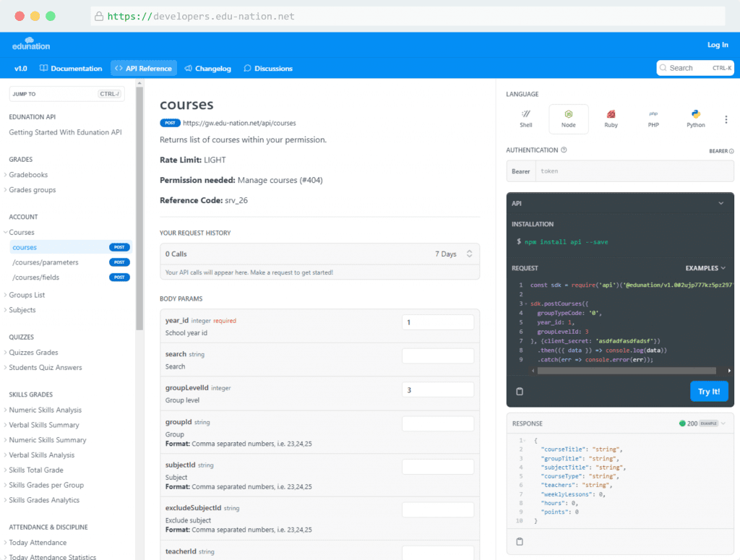Change the 7 Days history range
The image size is (740, 560).
click(453, 254)
